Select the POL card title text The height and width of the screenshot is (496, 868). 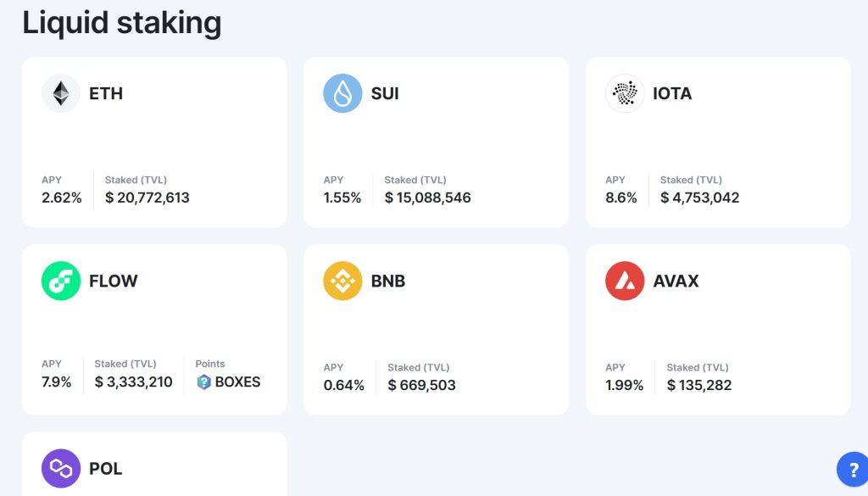click(x=105, y=469)
